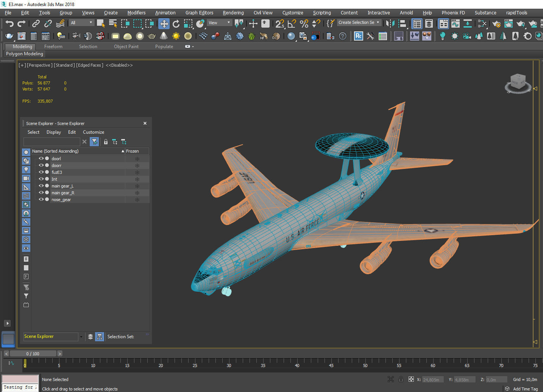Screen dimensions: 543x392
Task: Activate the Select and Rotate tool
Action: click(176, 24)
